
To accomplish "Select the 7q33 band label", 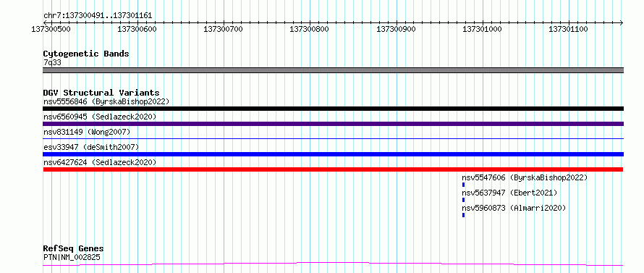I will pyautogui.click(x=53, y=62).
